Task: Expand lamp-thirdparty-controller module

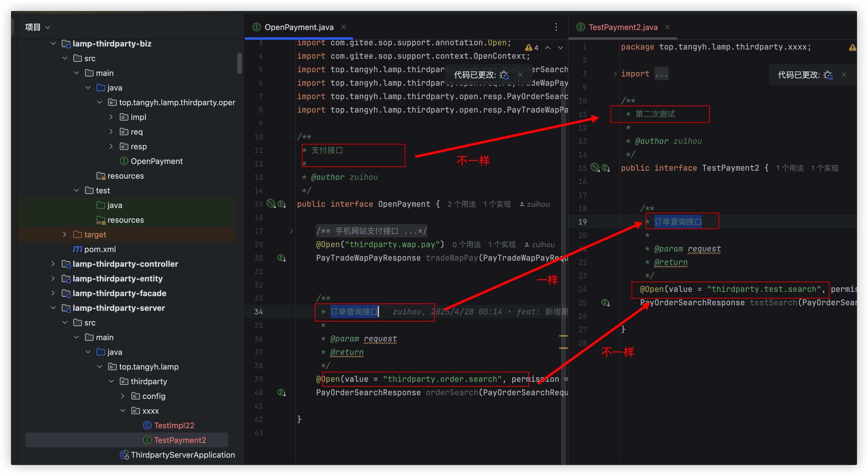Action: [53, 264]
